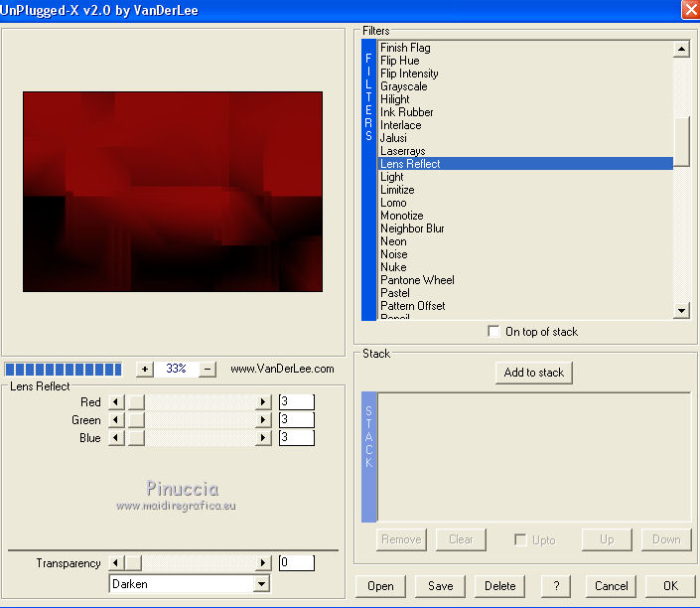Click the Add to stack button
700x608 pixels.
point(534,373)
